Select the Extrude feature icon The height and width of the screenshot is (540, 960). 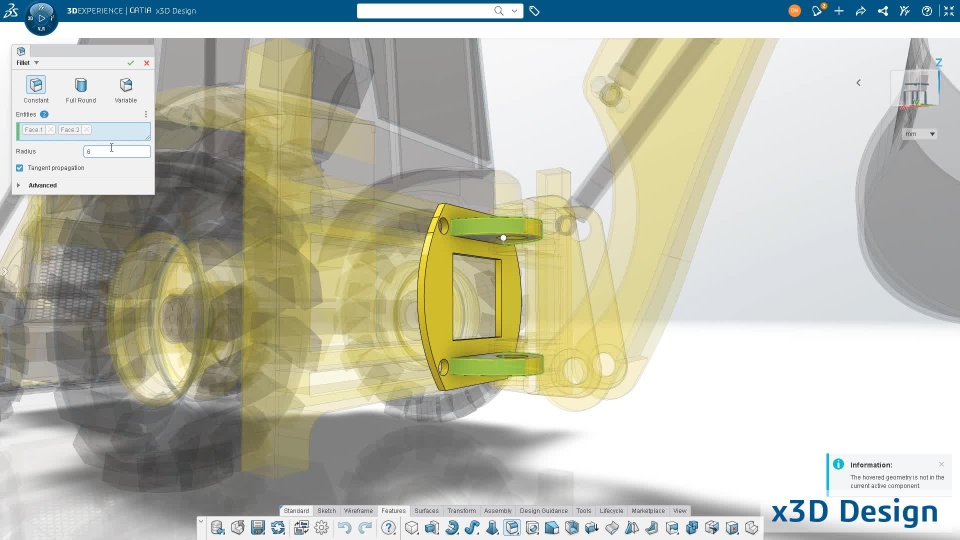click(432, 528)
